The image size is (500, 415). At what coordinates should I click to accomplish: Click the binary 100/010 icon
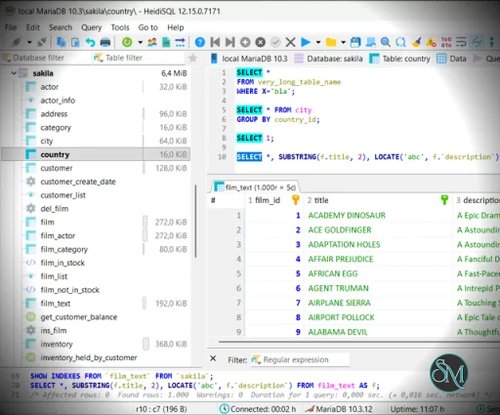[446, 42]
